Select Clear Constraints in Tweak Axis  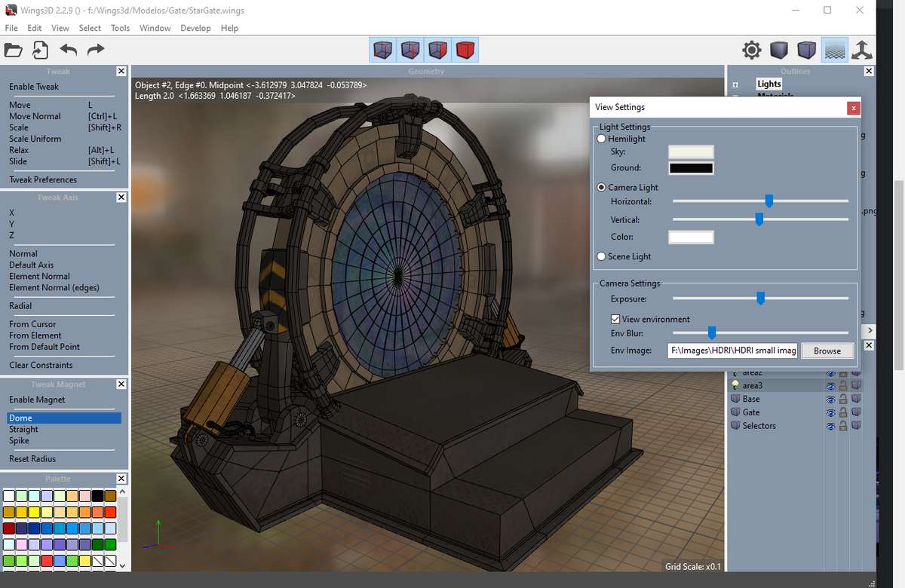point(41,366)
